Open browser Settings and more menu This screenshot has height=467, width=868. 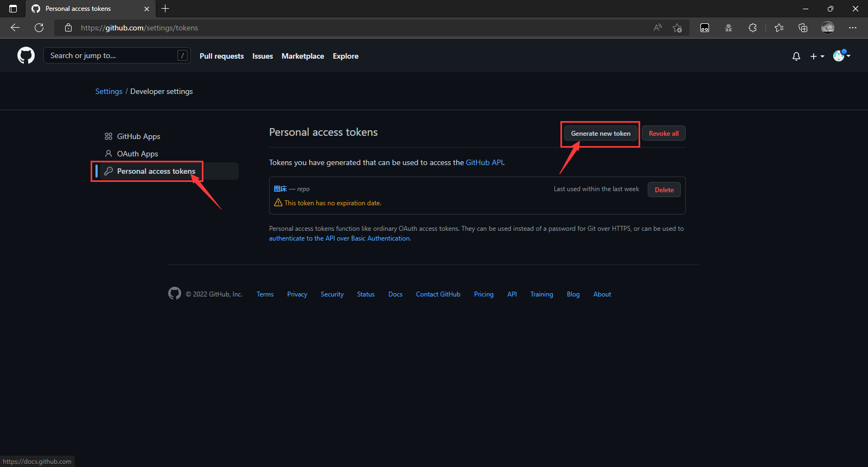point(853,28)
